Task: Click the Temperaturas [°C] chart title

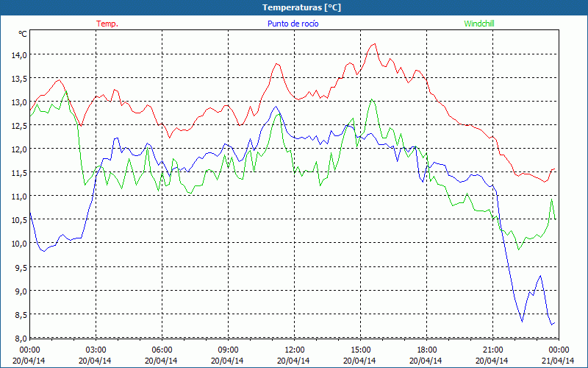Action: click(301, 7)
